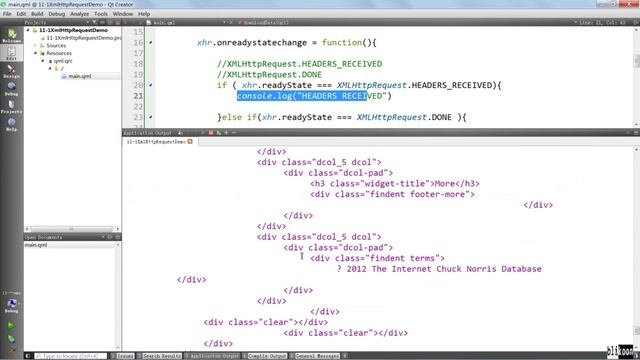Click the Build project hammer icon
This screenshot has width=640, height=360.
(x=11, y=349)
